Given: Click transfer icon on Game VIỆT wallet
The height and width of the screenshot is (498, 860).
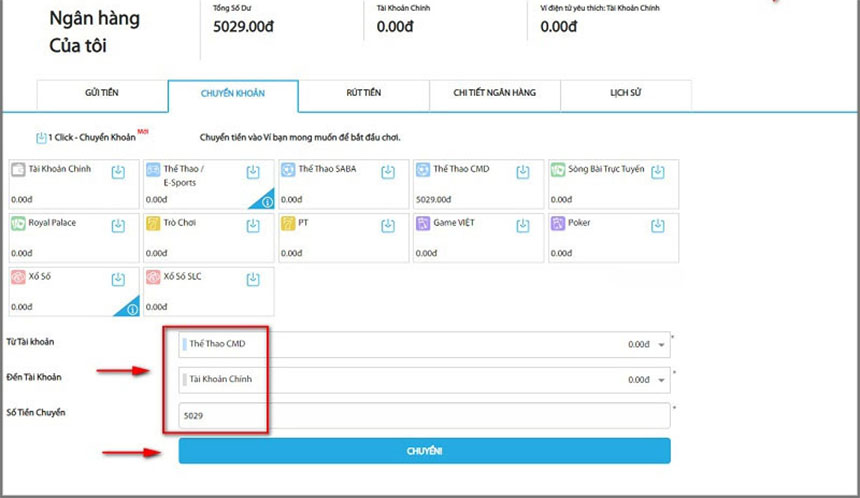Looking at the screenshot, I should [x=522, y=225].
